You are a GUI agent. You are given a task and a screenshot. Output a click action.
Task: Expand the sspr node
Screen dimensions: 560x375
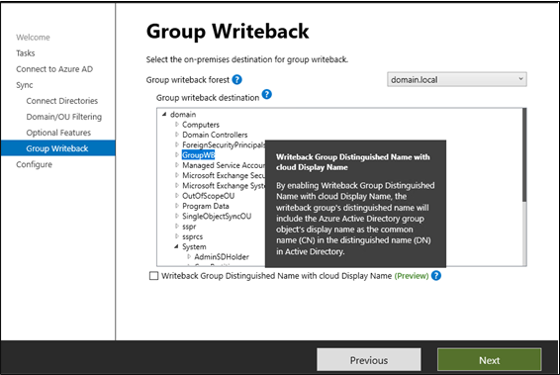(177, 226)
